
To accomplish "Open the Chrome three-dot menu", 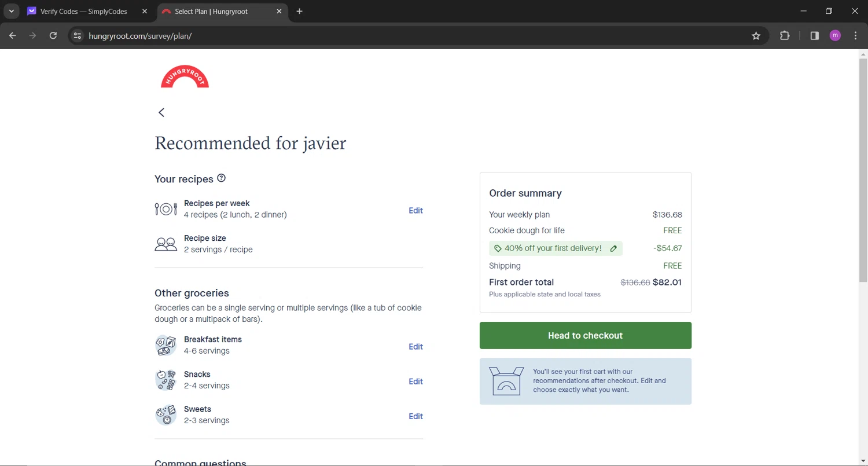I will pos(856,36).
